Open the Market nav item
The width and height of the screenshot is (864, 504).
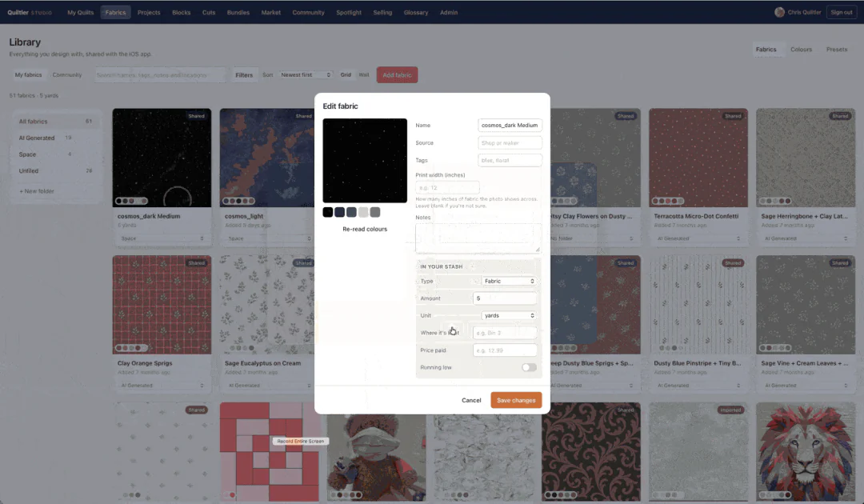pyautogui.click(x=270, y=12)
